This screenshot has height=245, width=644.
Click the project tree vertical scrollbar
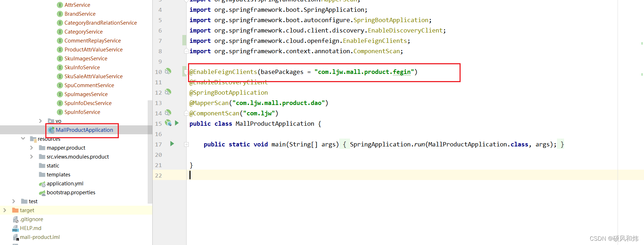150,152
